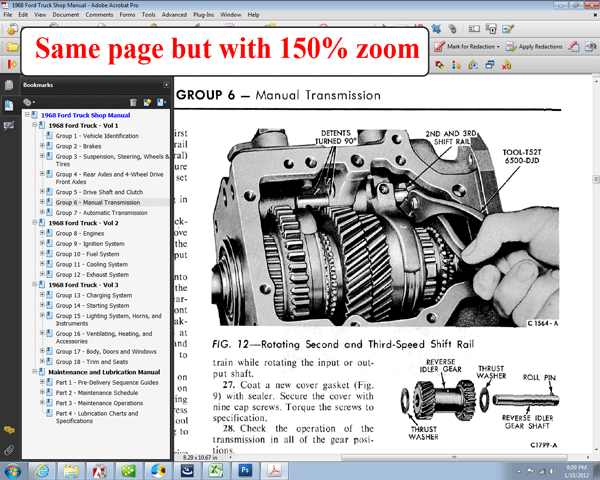This screenshot has height=480, width=600.
Task: Click Mark for Redaction button
Action: tap(465, 47)
